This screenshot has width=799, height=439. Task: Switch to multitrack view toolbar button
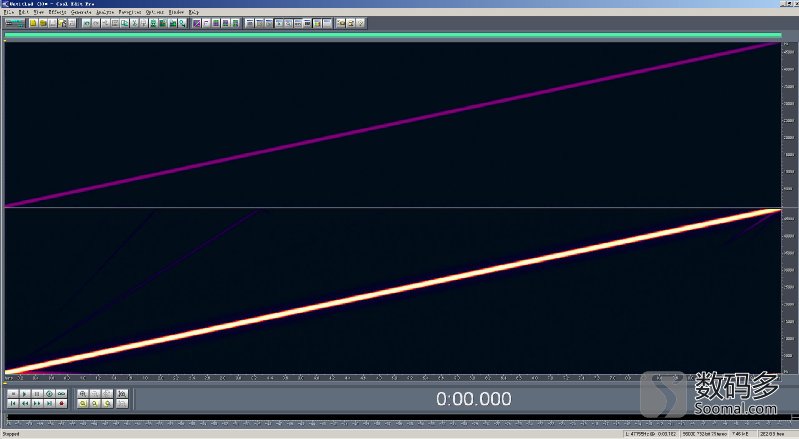click(x=15, y=23)
